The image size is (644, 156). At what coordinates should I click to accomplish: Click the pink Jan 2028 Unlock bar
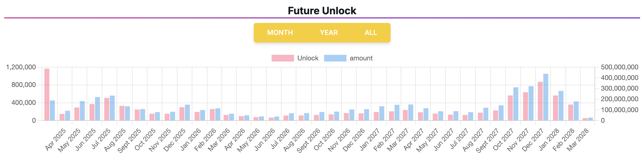(x=555, y=108)
